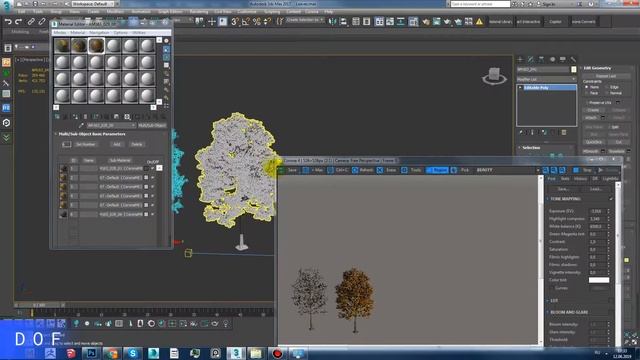The height and width of the screenshot is (360, 640).
Task: Select the Edge constraint radio button
Action: pos(607,87)
